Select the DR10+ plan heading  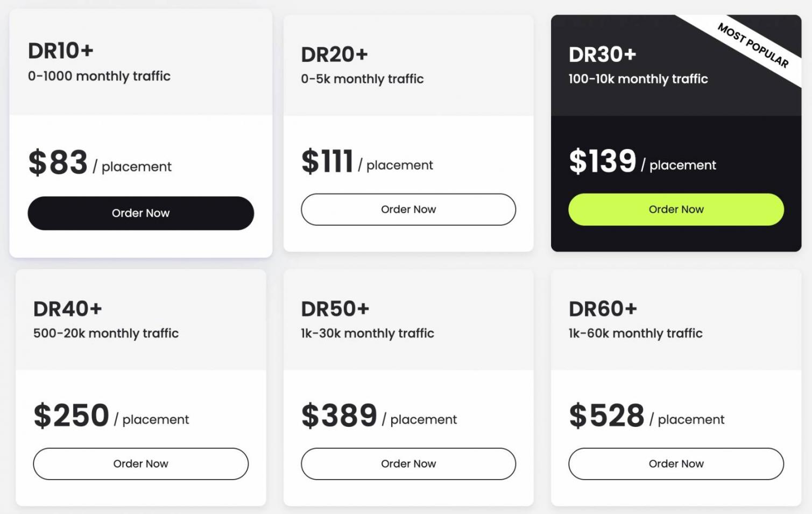point(61,51)
